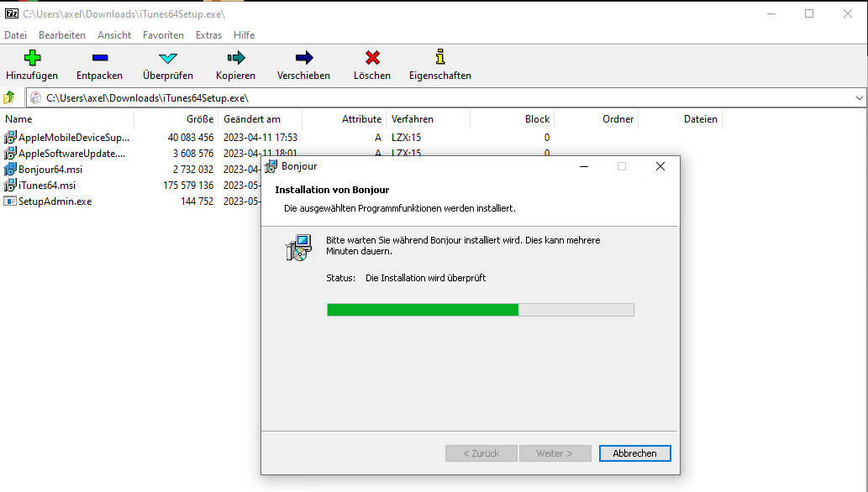Sort by the Name column header
Image resolution: width=868 pixels, height=492 pixels.
point(67,119)
